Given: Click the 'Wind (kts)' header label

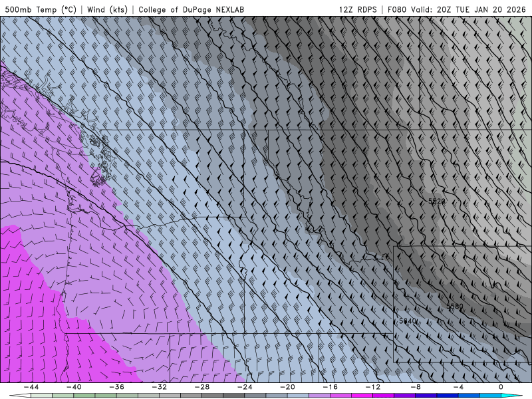Looking at the screenshot, I should 107,9.
